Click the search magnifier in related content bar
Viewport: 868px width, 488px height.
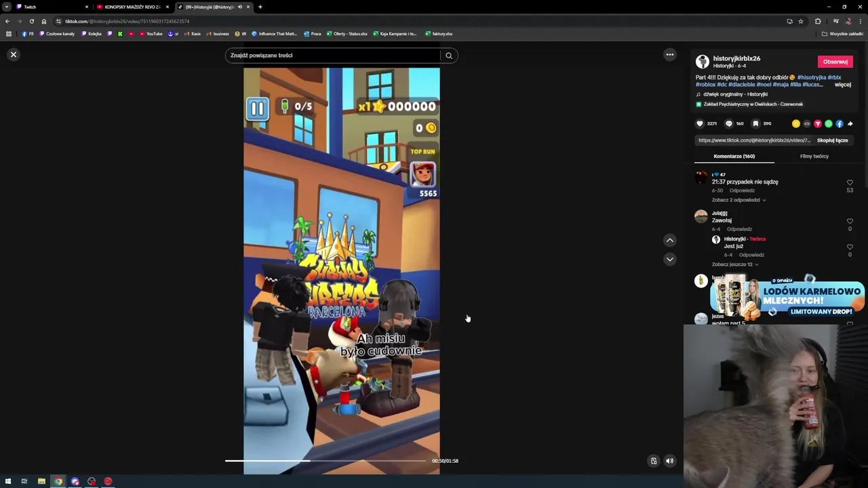pos(449,56)
